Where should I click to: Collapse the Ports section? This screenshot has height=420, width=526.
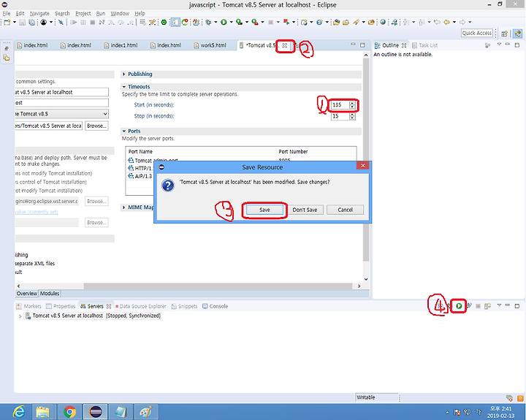123,131
